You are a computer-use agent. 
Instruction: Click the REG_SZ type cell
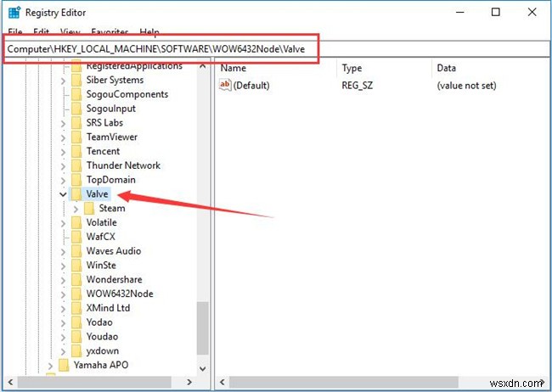pos(357,85)
